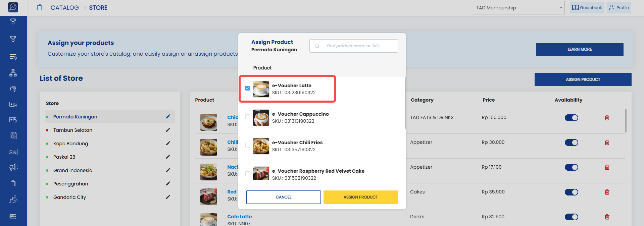Viewport: 644px width, 226px height.
Task: Click trash icon for the Cakes row
Action: pos(607,192)
